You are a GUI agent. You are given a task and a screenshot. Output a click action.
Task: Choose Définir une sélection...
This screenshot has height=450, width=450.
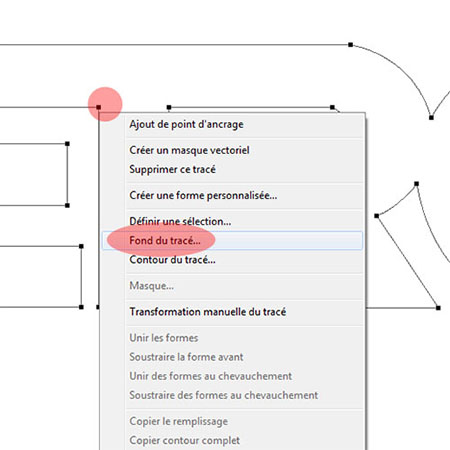point(232,221)
